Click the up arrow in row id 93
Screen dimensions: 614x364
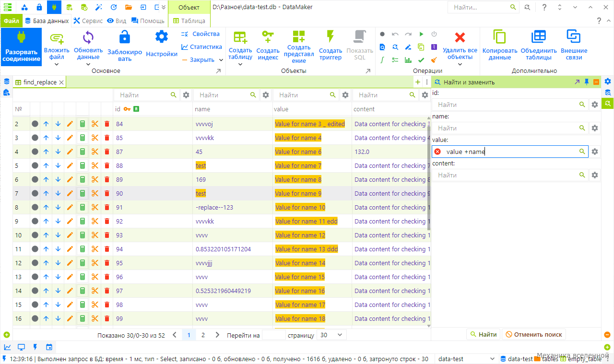(46, 235)
